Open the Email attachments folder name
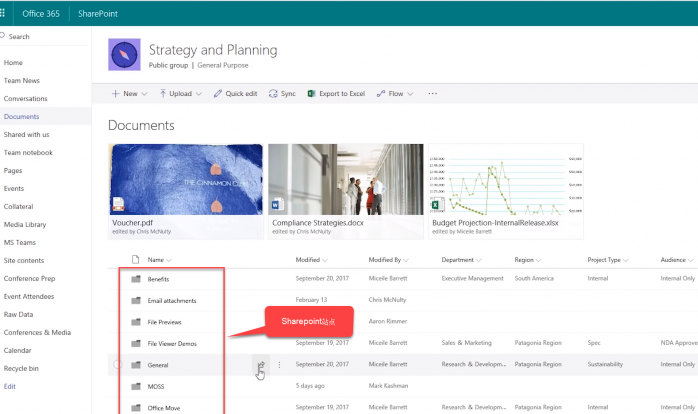The height and width of the screenshot is (414, 698). click(x=172, y=300)
